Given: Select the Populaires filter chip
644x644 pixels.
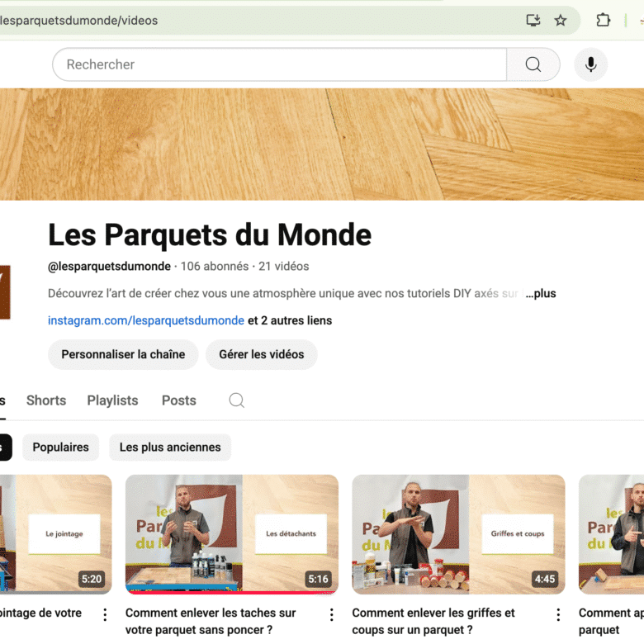Looking at the screenshot, I should coord(60,447).
